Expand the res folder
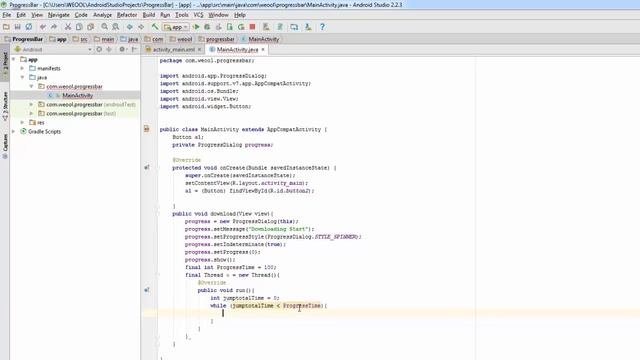The image size is (640, 360). tap(22, 122)
